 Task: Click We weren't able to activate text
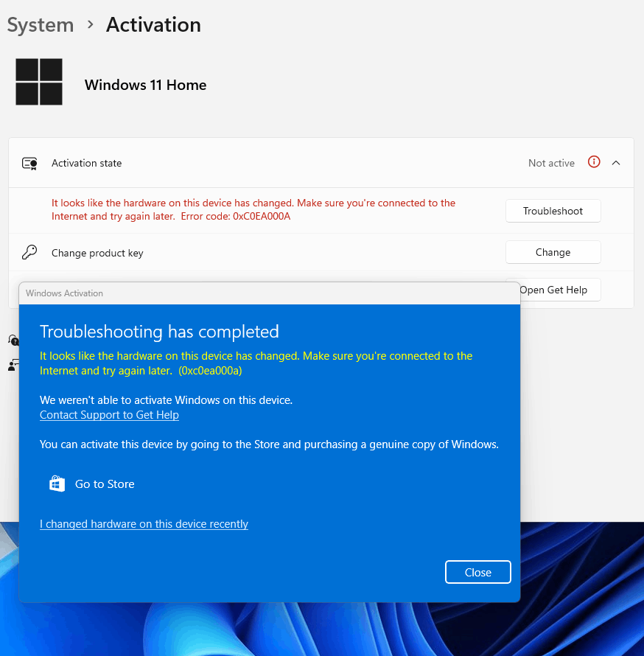tap(166, 400)
